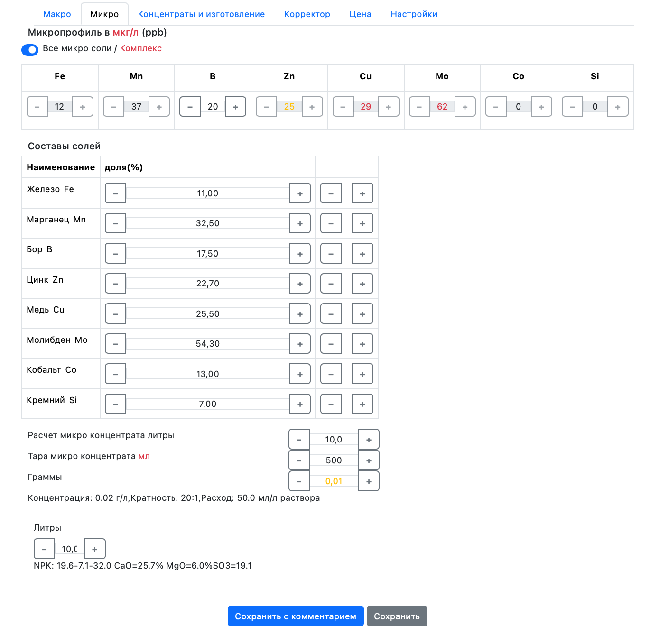Increase the Молибден Mo salt percentage

click(x=300, y=344)
